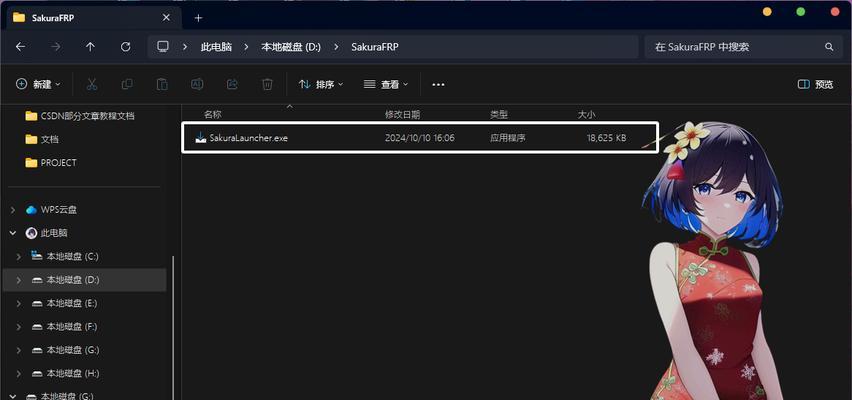Click chevron after 此电脑 in address bar
Viewport: 852px width, 400px height.
246,47
